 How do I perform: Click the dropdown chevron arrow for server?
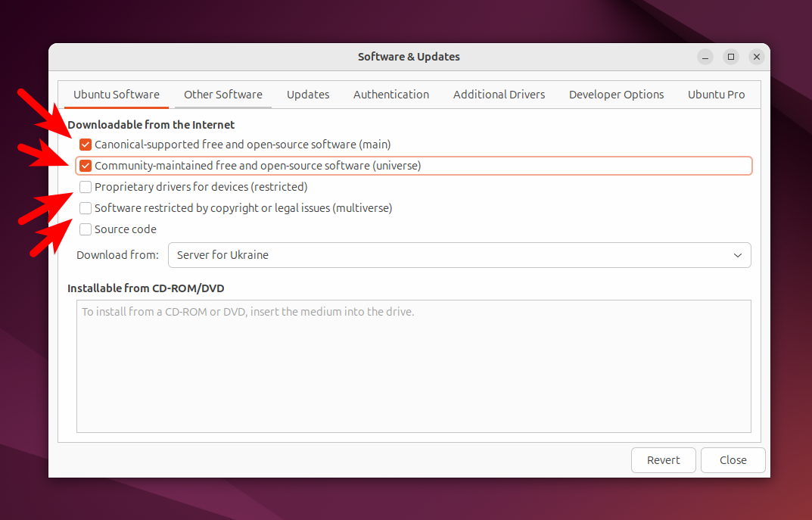pyautogui.click(x=738, y=255)
